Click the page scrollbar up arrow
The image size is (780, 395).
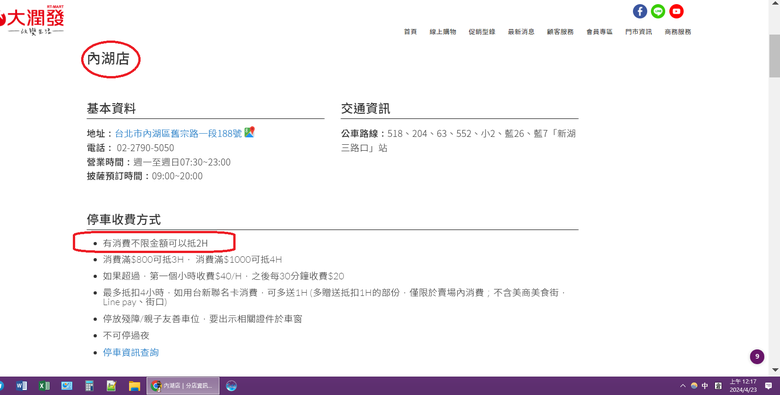[x=775, y=3]
